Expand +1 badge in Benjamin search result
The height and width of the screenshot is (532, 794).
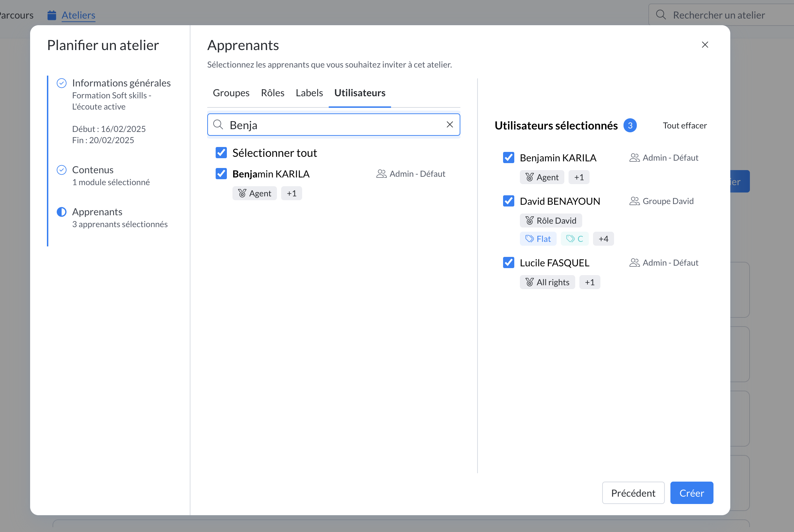[x=291, y=194]
